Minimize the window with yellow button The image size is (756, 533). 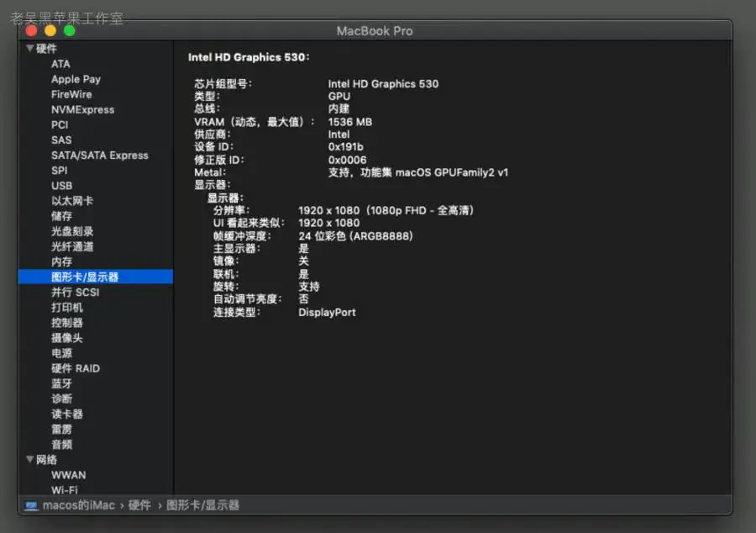(50, 31)
